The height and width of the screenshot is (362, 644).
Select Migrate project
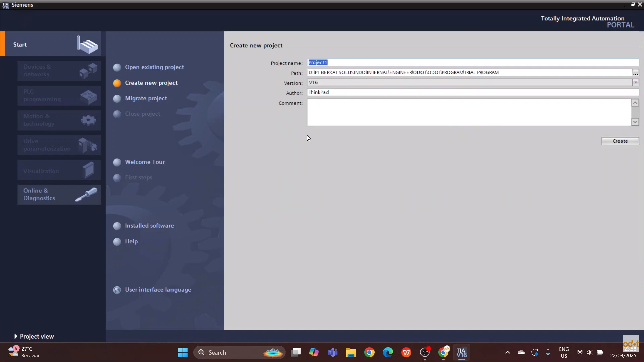coord(146,98)
